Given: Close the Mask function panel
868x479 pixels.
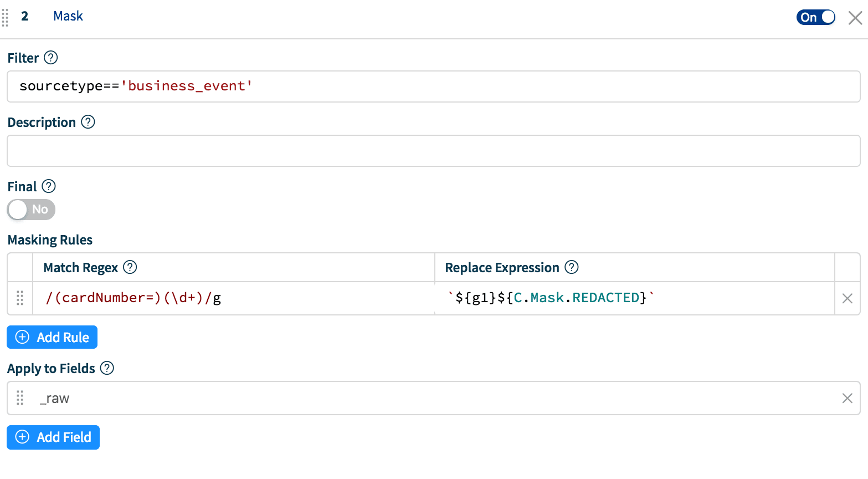Looking at the screenshot, I should click(855, 18).
